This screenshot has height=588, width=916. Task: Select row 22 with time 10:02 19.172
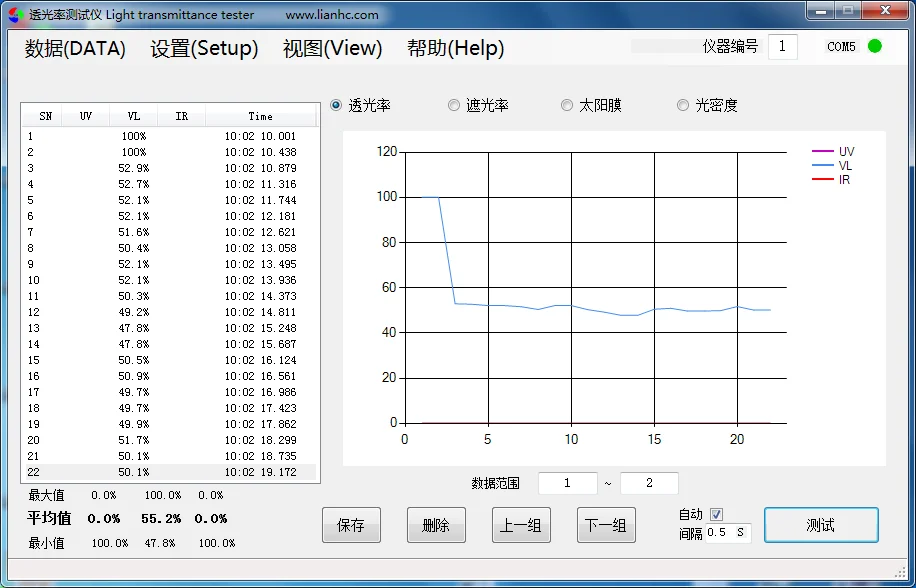[x=169, y=472]
